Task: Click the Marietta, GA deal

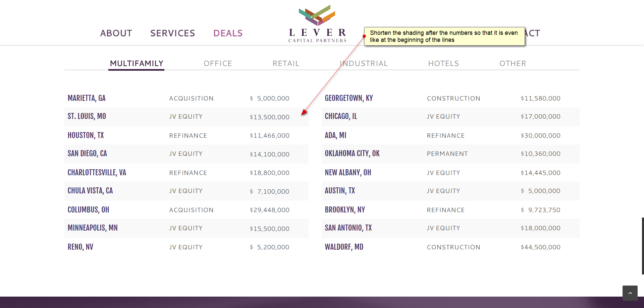Action: (x=87, y=98)
